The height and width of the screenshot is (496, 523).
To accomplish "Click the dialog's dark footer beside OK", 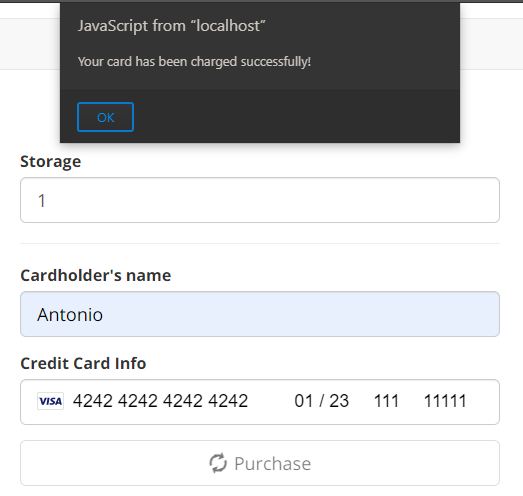I will pyautogui.click(x=297, y=117).
